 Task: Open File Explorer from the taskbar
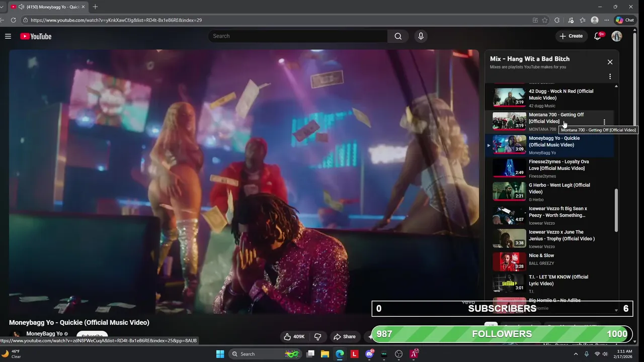(325, 354)
